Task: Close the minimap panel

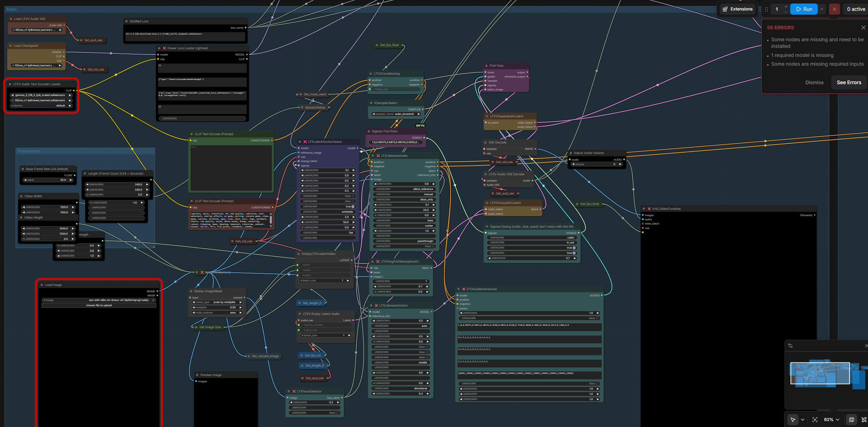Action: click(x=866, y=346)
